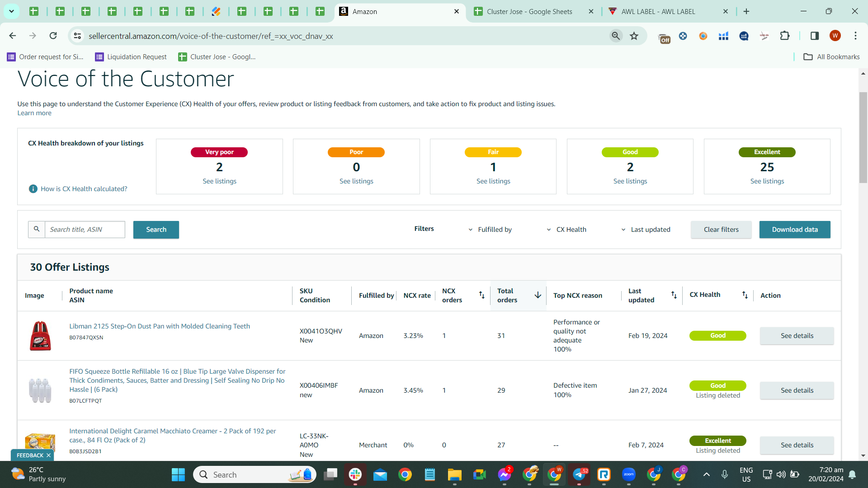Screen dimensions: 868x488
Task: Open How is CX Health calculated link
Action: pyautogui.click(x=84, y=189)
